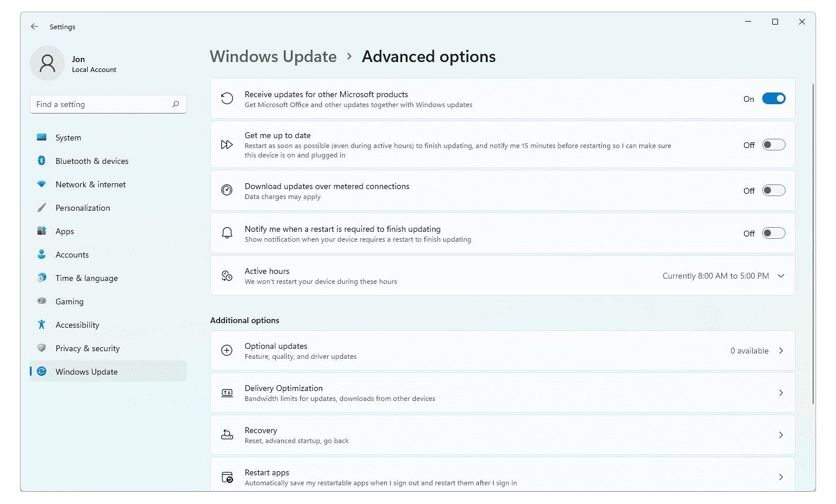
Task: Expand the Active hours section
Action: [781, 276]
